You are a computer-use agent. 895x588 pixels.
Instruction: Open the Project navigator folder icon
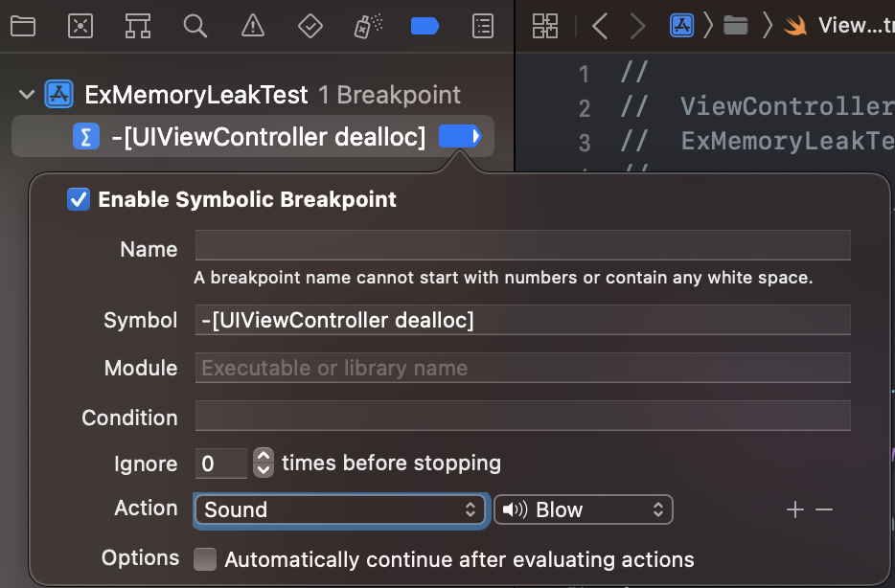click(23, 26)
